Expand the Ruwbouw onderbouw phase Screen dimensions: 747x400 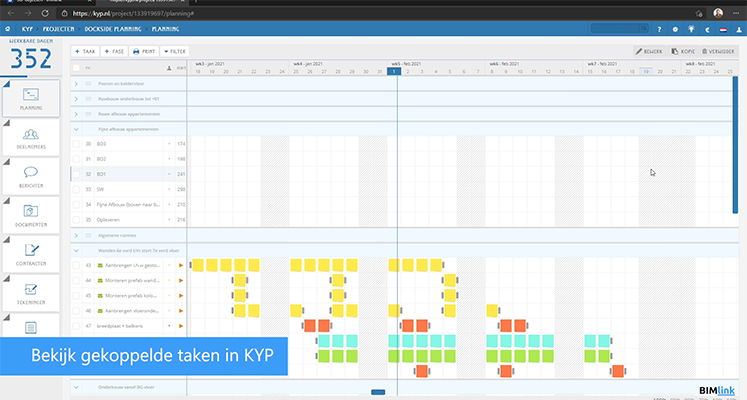click(x=76, y=99)
